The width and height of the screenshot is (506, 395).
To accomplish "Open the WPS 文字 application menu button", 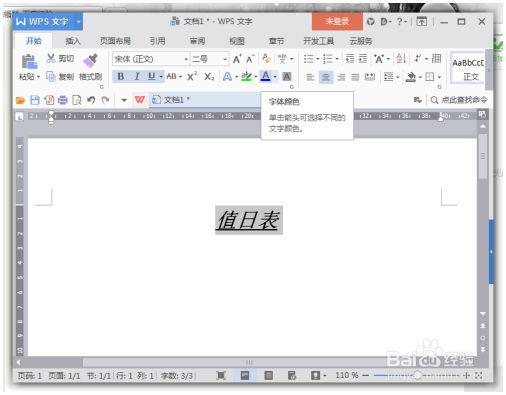I will tap(48, 22).
